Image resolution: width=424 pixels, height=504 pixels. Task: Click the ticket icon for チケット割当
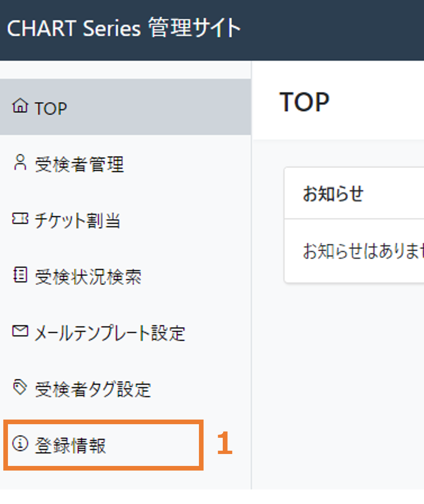(x=20, y=219)
